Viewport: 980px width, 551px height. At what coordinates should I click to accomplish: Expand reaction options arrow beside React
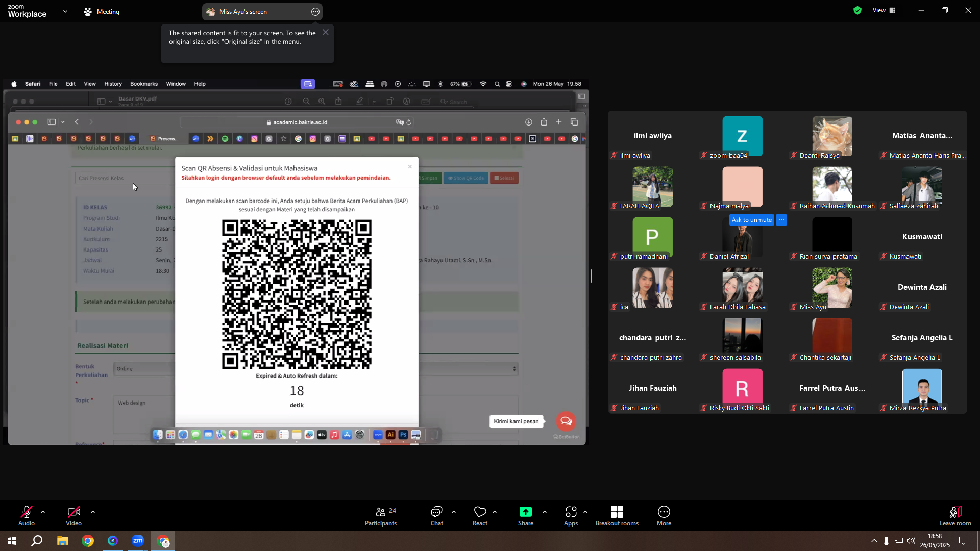[495, 512]
